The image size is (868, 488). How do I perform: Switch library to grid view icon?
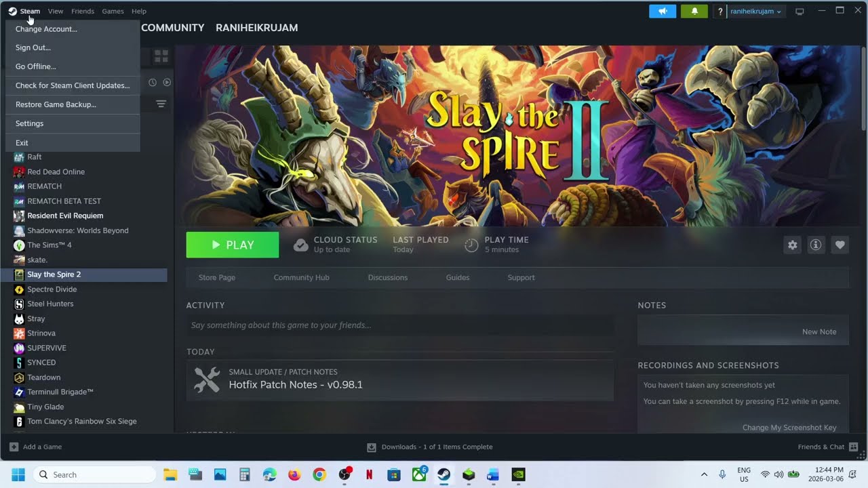coord(161,56)
